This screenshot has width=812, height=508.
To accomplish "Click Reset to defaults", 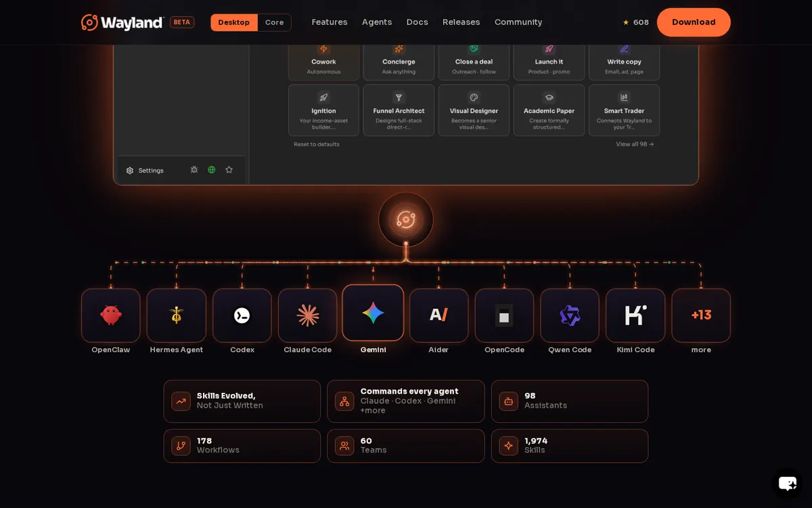I will coord(317,144).
